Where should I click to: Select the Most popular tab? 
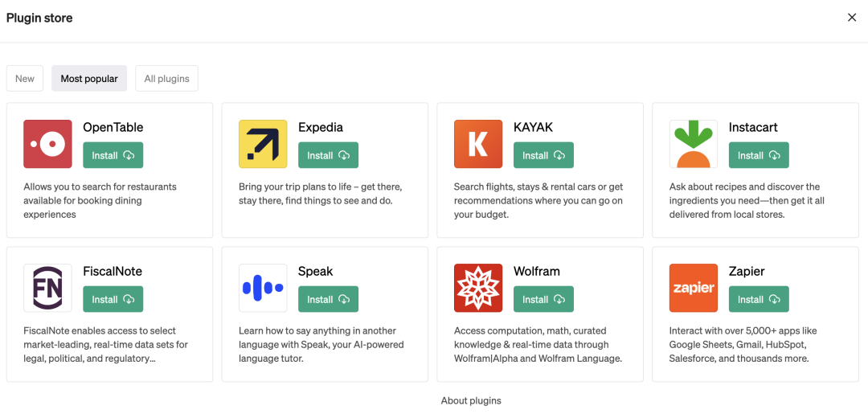click(89, 79)
